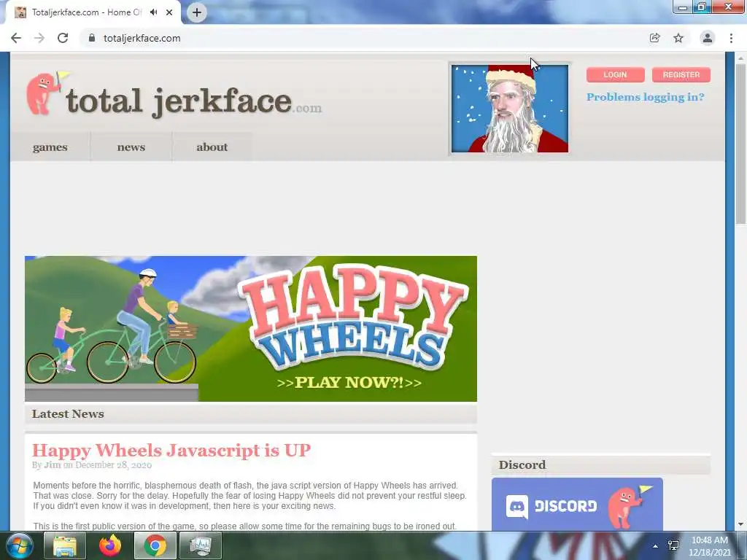Bookmark this page with the star icon

tap(678, 38)
